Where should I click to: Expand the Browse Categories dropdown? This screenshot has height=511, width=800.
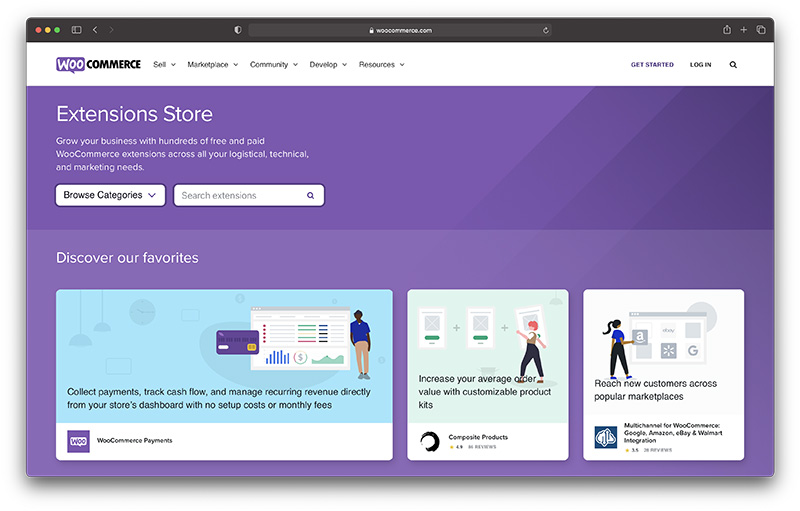point(110,196)
